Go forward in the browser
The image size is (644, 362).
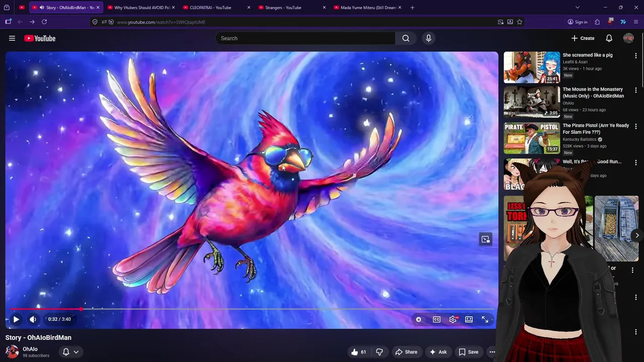coord(32,22)
